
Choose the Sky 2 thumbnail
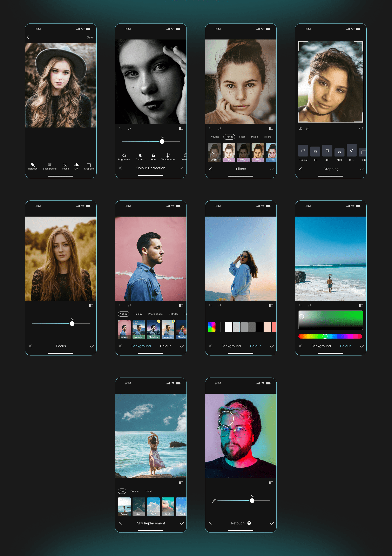click(154, 507)
